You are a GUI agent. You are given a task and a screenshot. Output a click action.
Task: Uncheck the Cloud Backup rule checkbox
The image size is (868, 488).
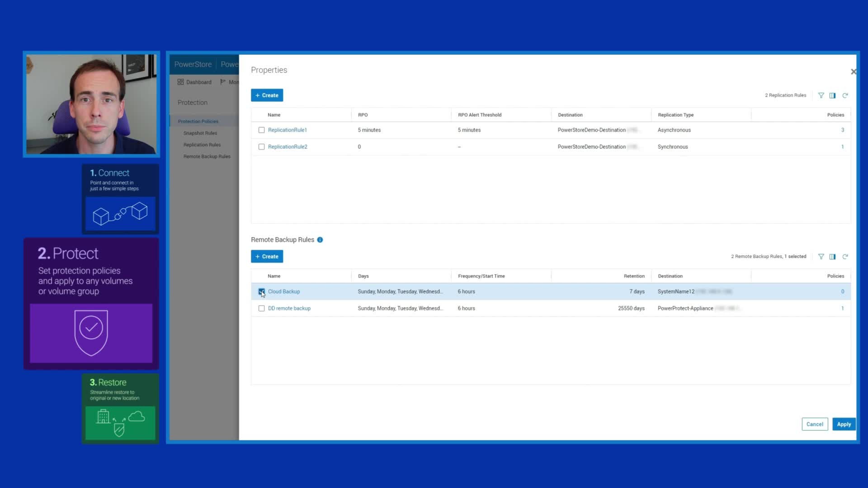262,291
